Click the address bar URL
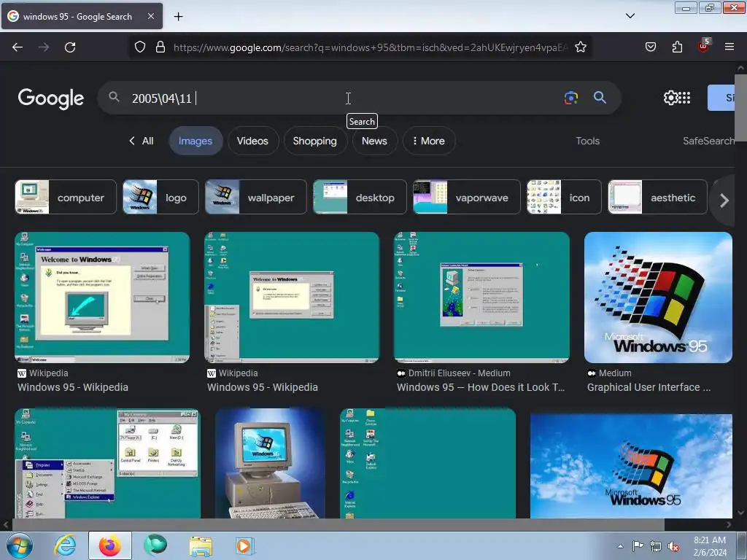The image size is (747, 560). (x=370, y=47)
